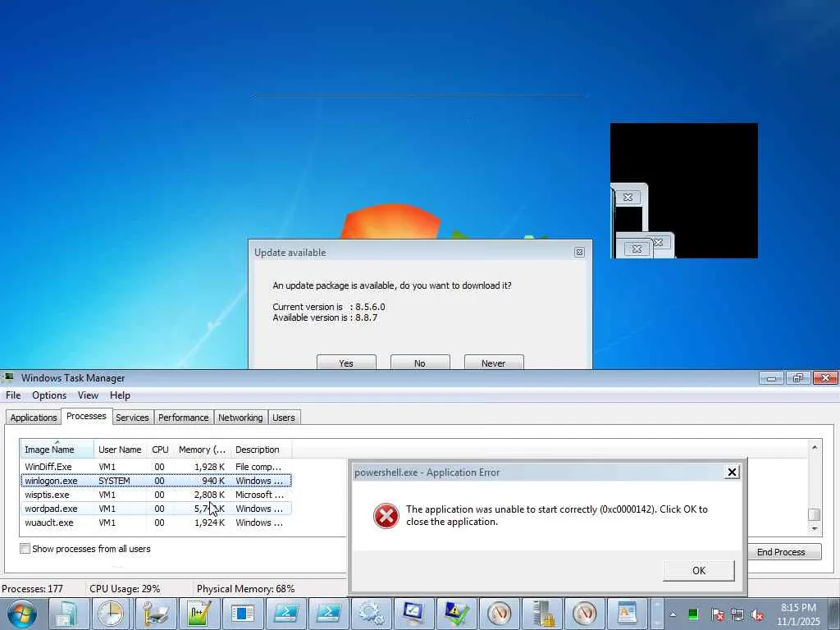Click the End Process button

pyautogui.click(x=781, y=552)
